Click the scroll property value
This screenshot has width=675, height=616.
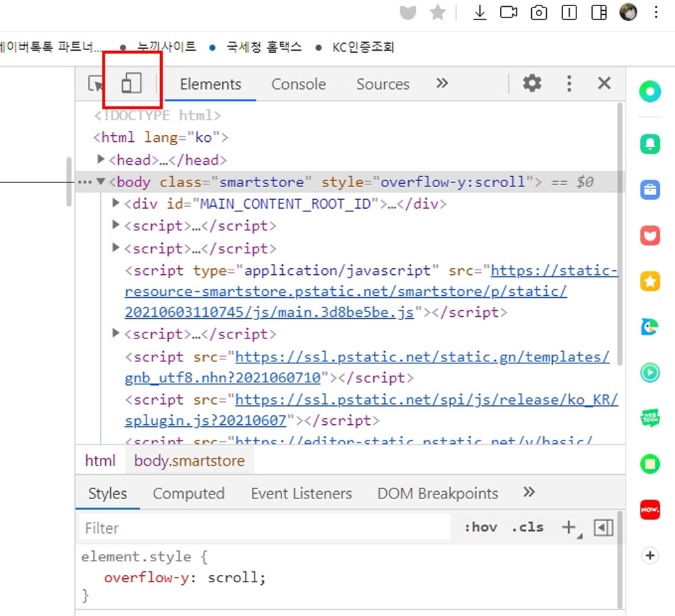233,577
